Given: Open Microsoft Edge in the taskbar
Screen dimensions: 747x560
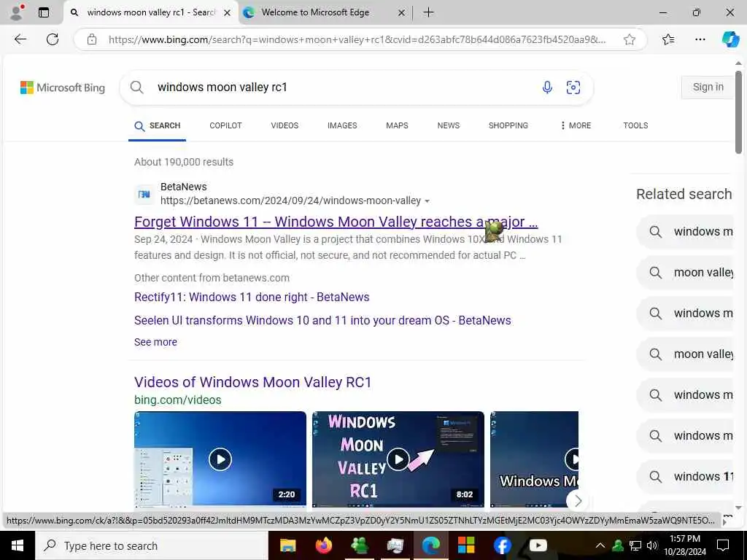Looking at the screenshot, I should pyautogui.click(x=430, y=545).
